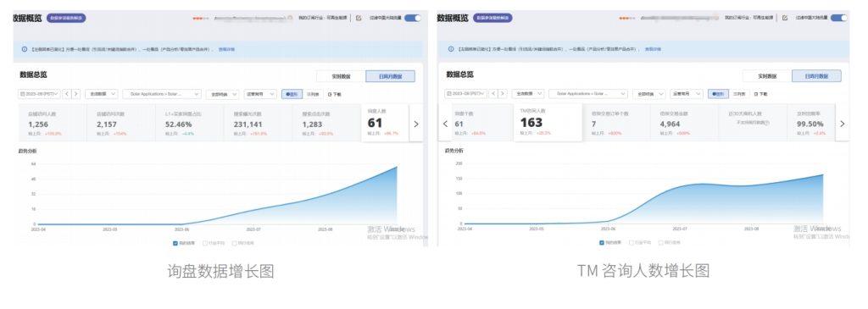Open Solar Applications category dropdown, left panel
Image resolution: width=868 pixels, height=309 pixels.
click(162, 94)
